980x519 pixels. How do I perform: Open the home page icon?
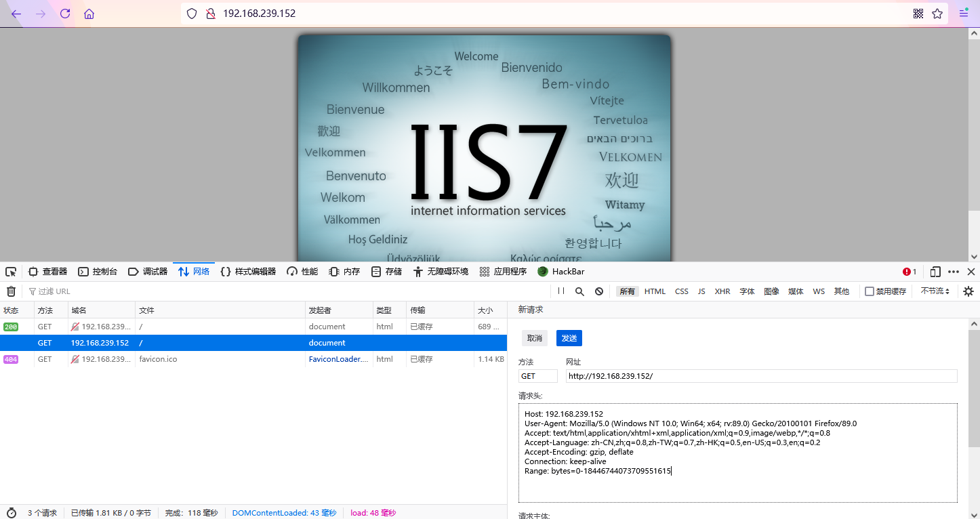(89, 14)
